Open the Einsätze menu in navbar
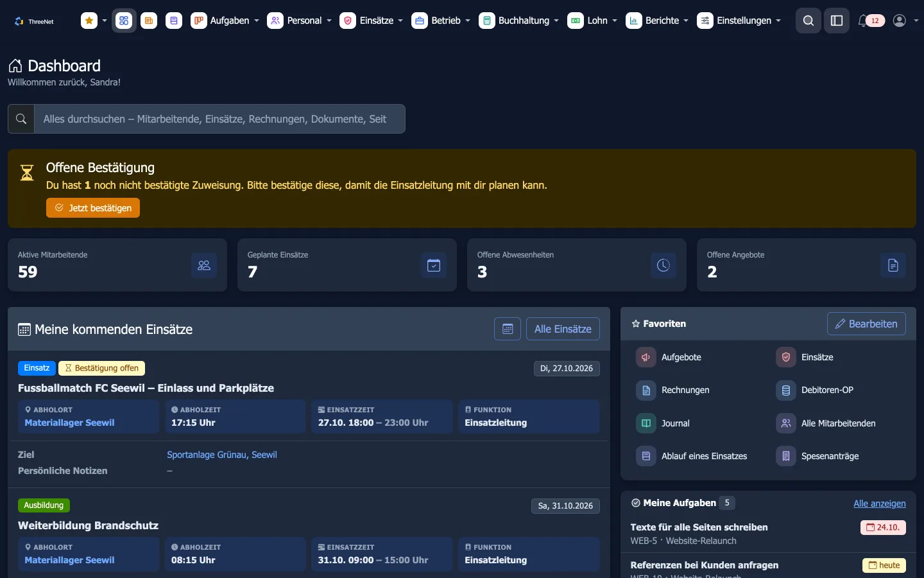Screen dimensions: 924x578 click(x=372, y=21)
